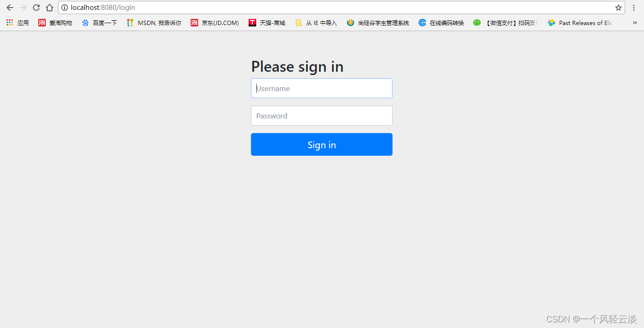Expand hidden bookmarks with double chevron
644x328 pixels.
(635, 23)
